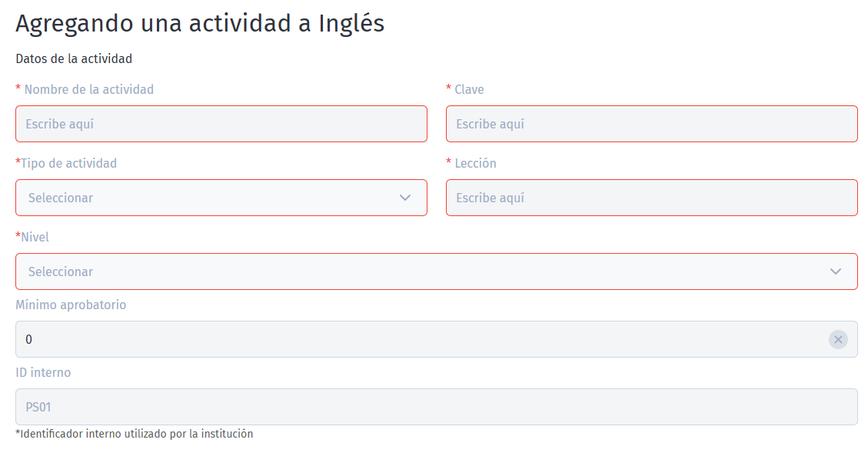Clear the Mínimo aprobatorio value using the × icon
The width and height of the screenshot is (868, 453).
tap(838, 339)
